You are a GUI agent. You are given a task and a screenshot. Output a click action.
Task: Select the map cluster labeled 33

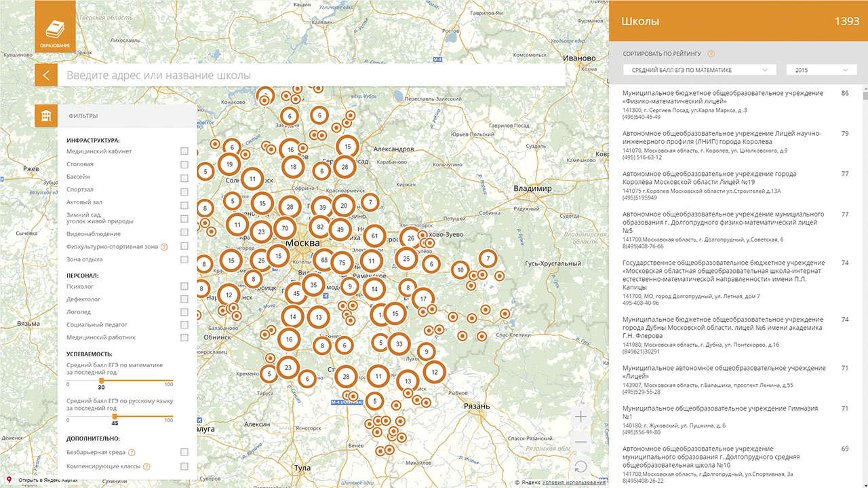click(399, 344)
